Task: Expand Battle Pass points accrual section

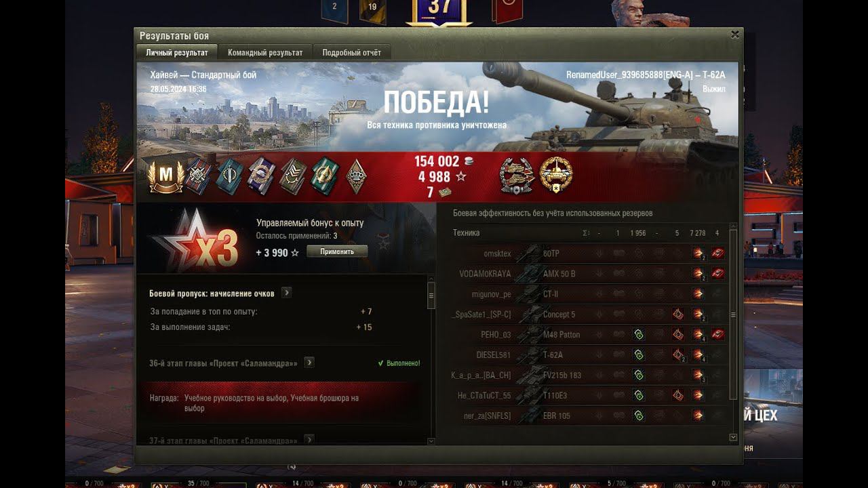Action: click(287, 293)
